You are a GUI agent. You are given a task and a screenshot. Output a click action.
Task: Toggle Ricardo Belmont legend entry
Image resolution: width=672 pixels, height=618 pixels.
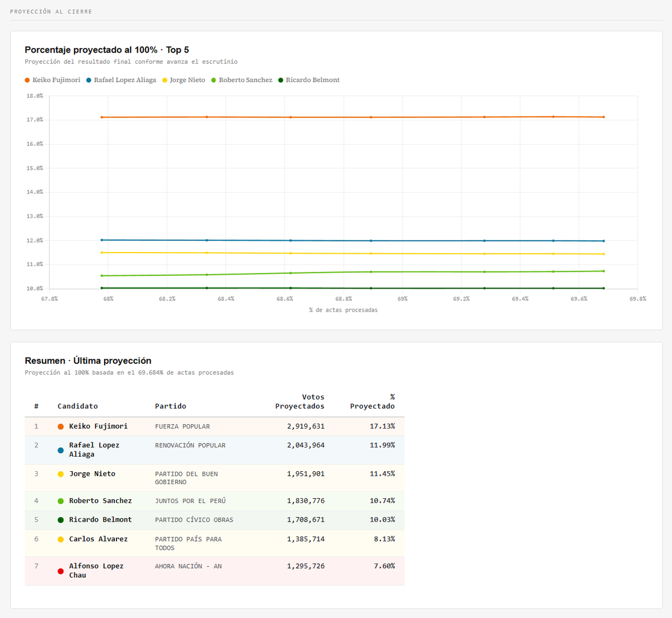[309, 80]
